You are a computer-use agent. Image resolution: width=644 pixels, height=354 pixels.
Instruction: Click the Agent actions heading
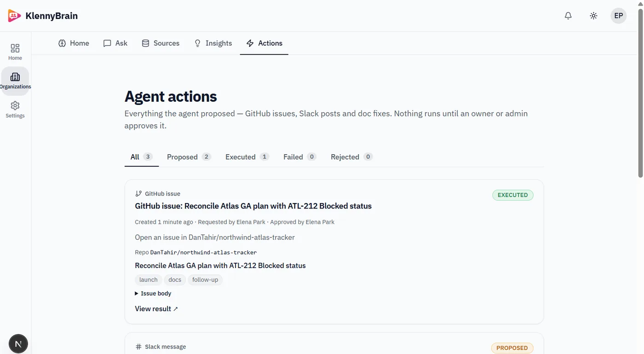(171, 96)
